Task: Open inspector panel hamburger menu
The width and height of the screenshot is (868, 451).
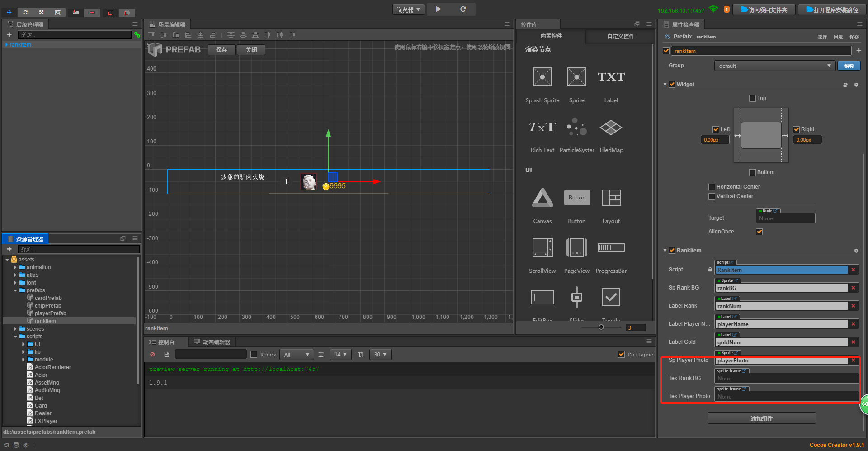Action: point(859,24)
